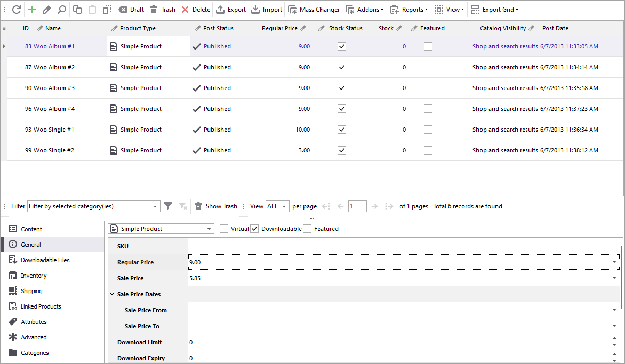
Task: Collapse the Sale Price Dates section
Action: click(113, 294)
